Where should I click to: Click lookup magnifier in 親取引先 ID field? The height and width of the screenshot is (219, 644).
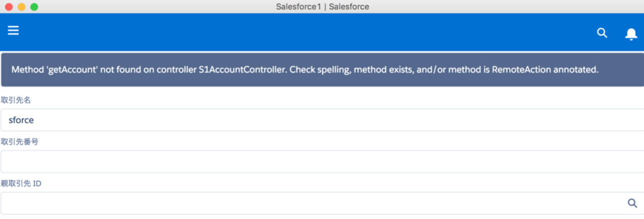click(x=632, y=203)
